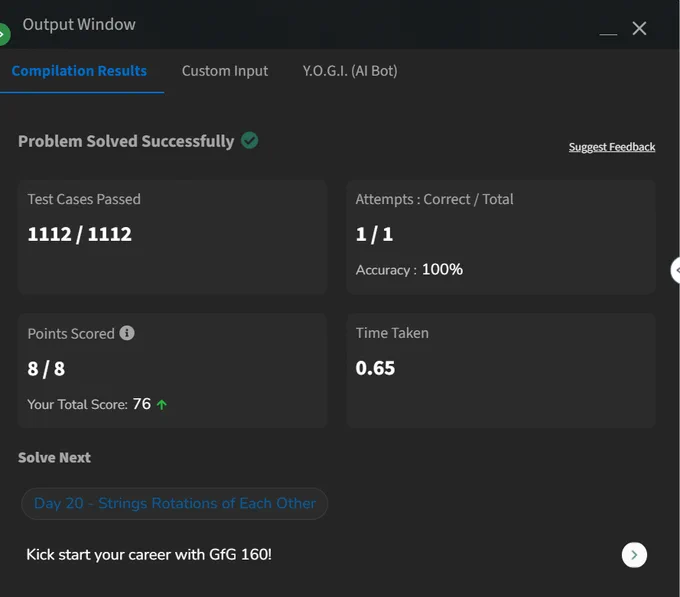Click the GfG 160 next arrow button
Viewport: 680px width, 597px height.
[x=634, y=555]
